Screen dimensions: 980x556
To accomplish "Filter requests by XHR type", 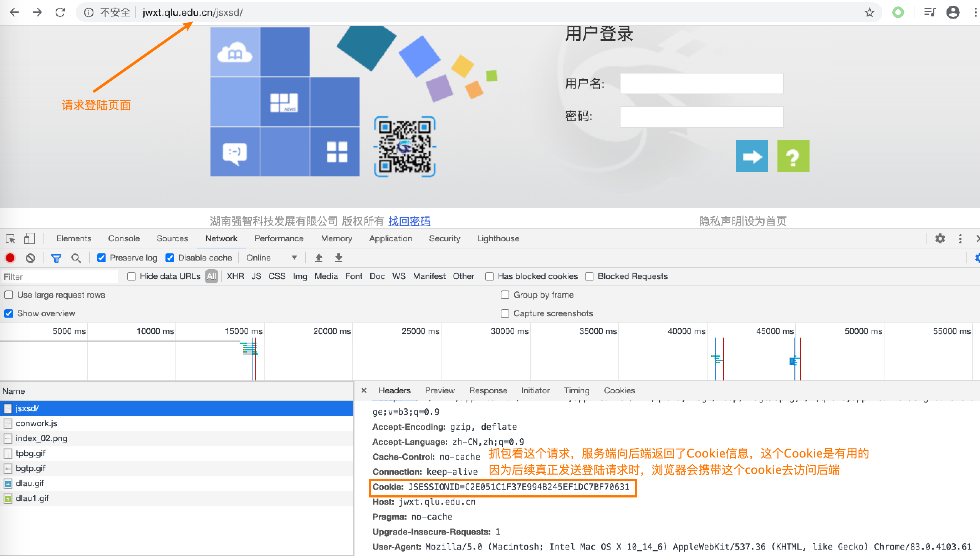I will coord(236,276).
